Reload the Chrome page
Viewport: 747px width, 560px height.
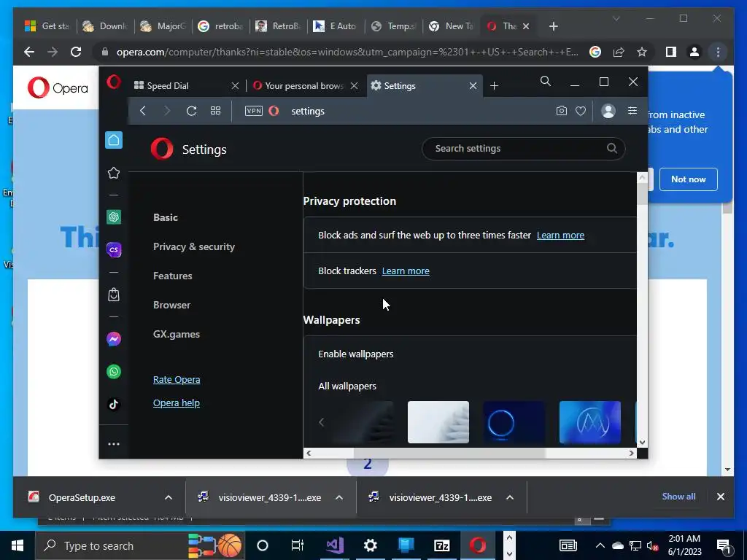coord(76,52)
